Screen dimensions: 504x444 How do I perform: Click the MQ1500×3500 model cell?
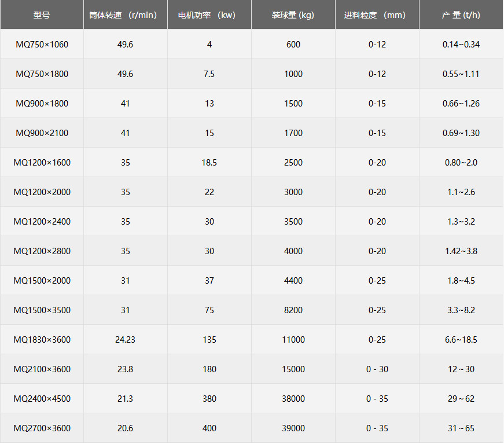click(42, 310)
